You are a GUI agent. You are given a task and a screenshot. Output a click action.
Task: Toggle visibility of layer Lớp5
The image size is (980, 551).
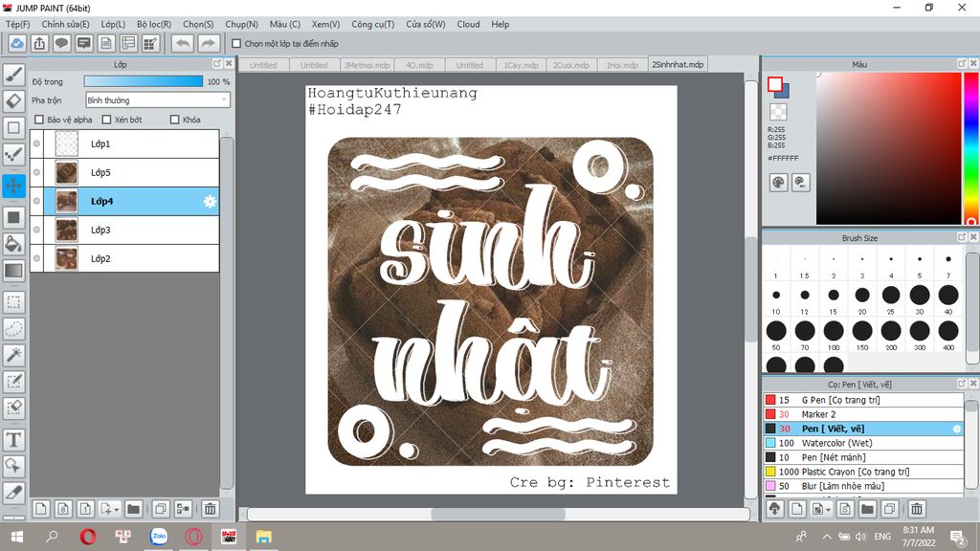[x=37, y=172]
